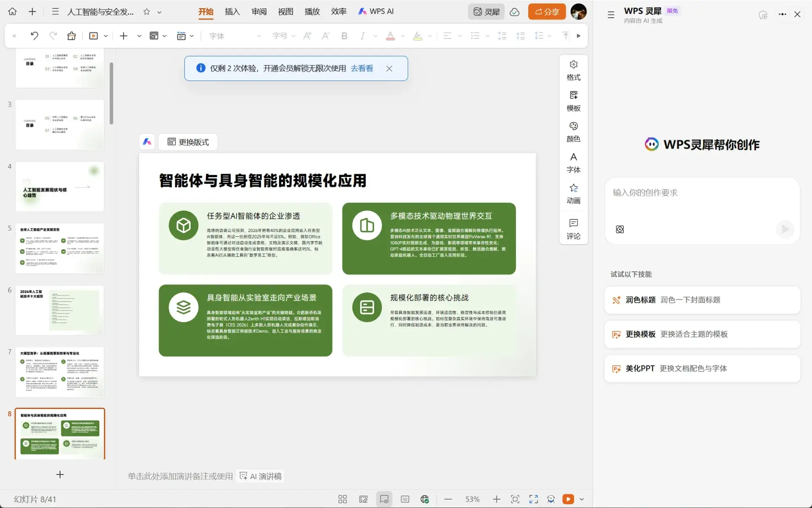Click the undo arrow icon
The width and height of the screenshot is (812, 508).
click(34, 36)
